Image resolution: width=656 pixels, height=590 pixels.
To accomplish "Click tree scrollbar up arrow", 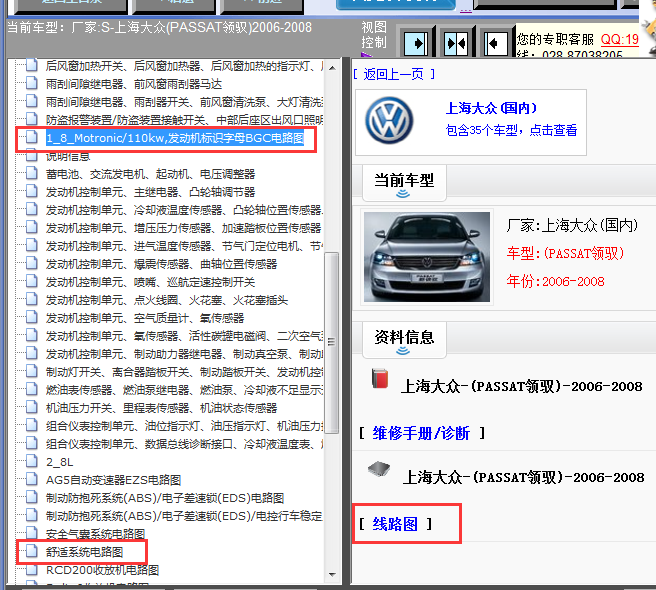I will pos(332,68).
